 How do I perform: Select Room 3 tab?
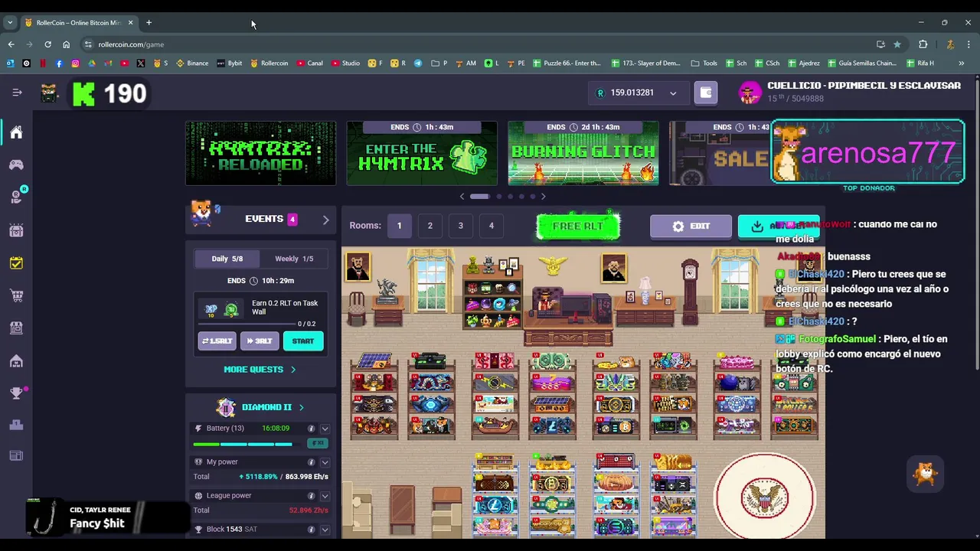click(x=460, y=226)
